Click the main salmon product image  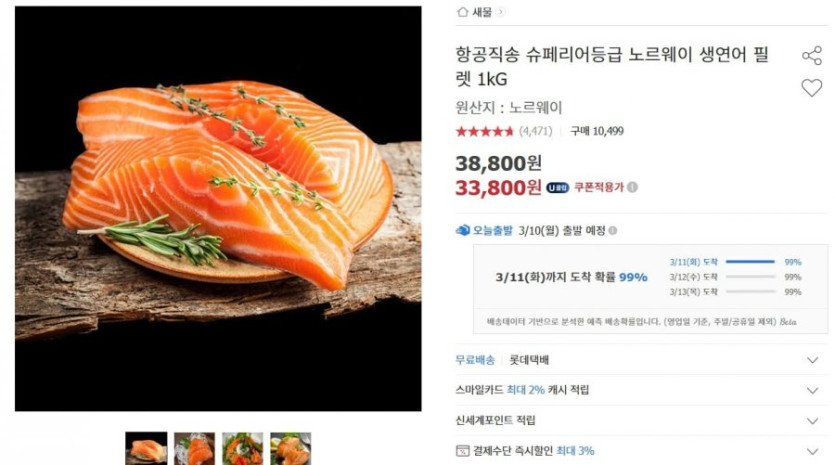click(x=218, y=208)
